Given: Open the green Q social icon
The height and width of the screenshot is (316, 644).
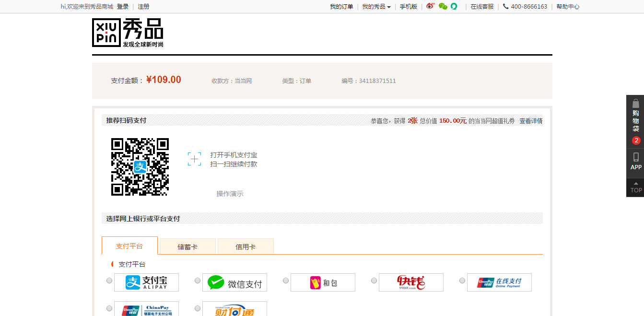Looking at the screenshot, I should [454, 6].
